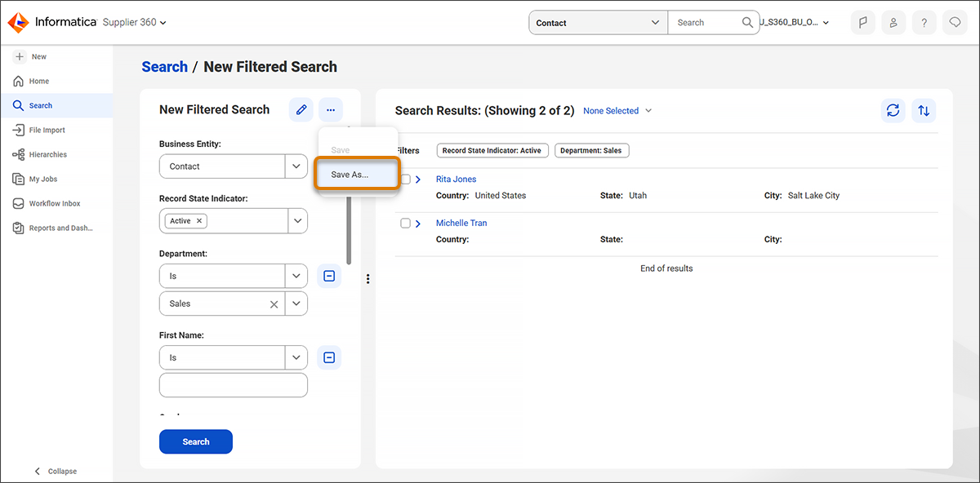
Task: Click the Record State Indicator: Active filter chip
Action: point(492,150)
